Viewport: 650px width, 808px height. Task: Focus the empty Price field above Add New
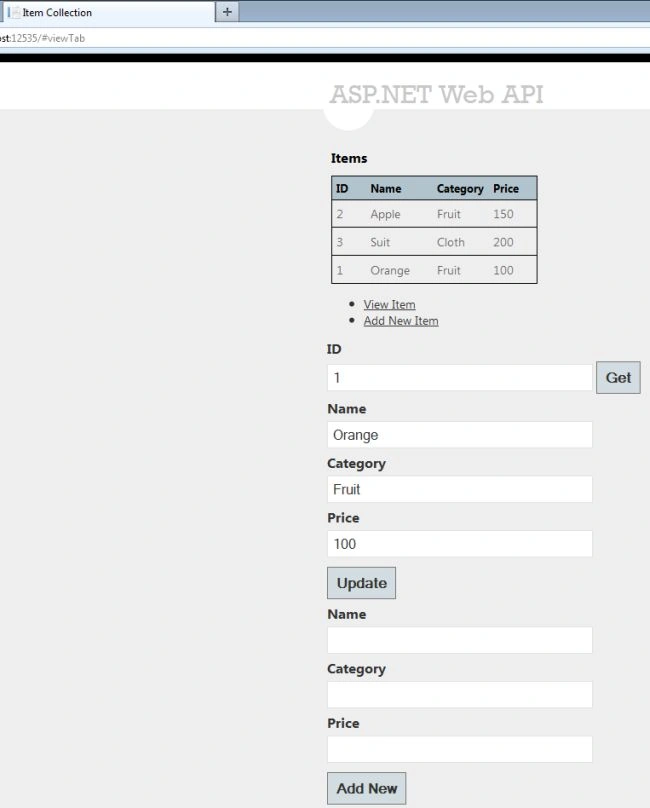coord(460,749)
